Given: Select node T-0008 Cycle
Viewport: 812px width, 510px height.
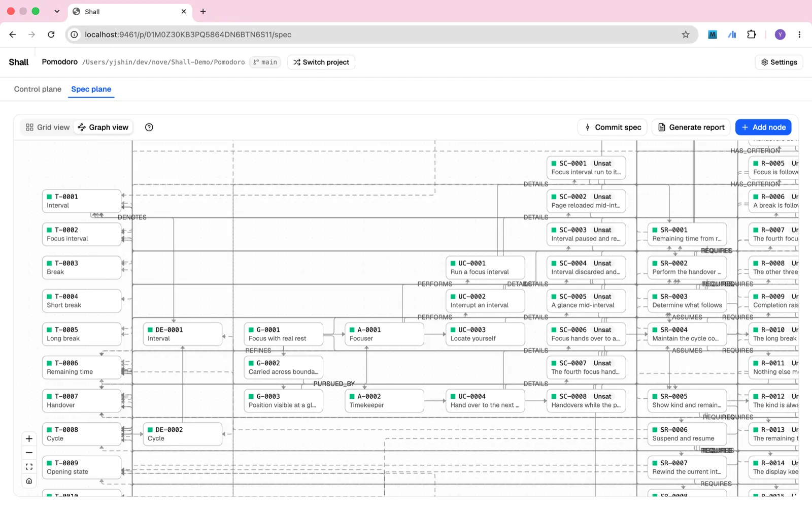Looking at the screenshot, I should 82,434.
